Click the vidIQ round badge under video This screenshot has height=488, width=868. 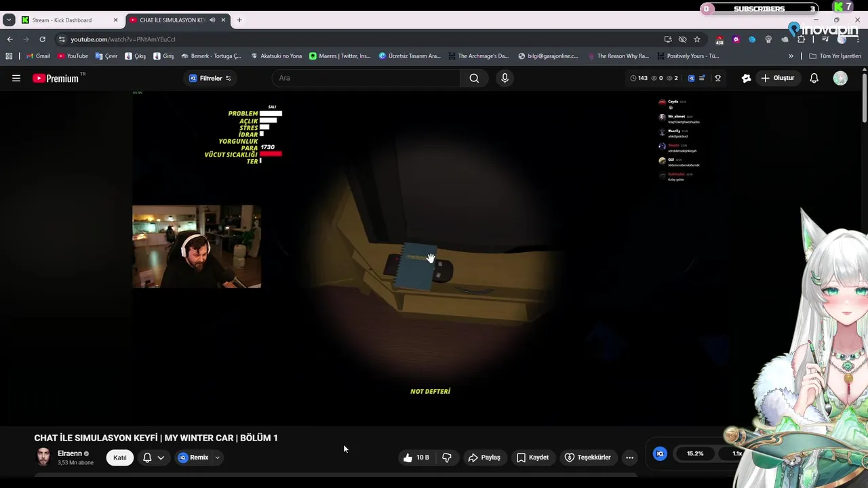(x=660, y=453)
